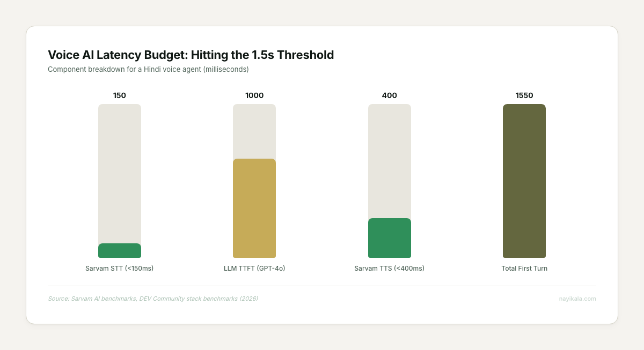This screenshot has width=644, height=350.
Task: Click the 1550 value label
Action: coord(524,95)
